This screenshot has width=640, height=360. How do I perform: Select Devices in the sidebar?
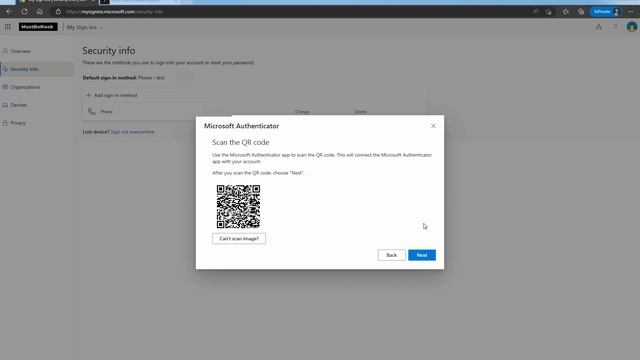point(37,105)
